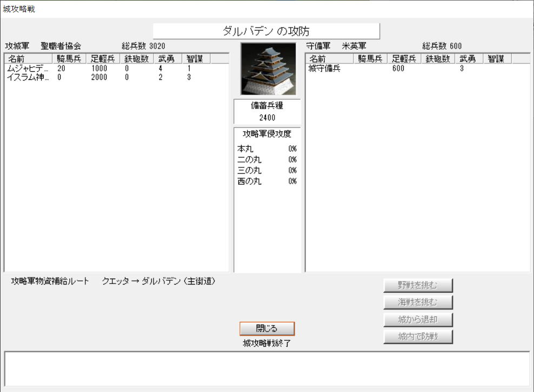534x392 pixels.
Task: Sort attackers by 智謀 column header
Action: 195,59
